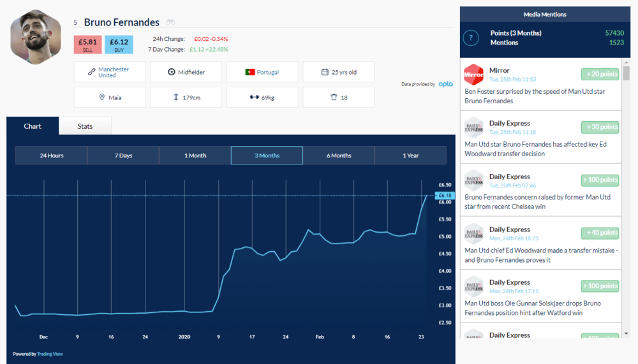
Task: Click the Mirror news source logo
Action: click(473, 75)
